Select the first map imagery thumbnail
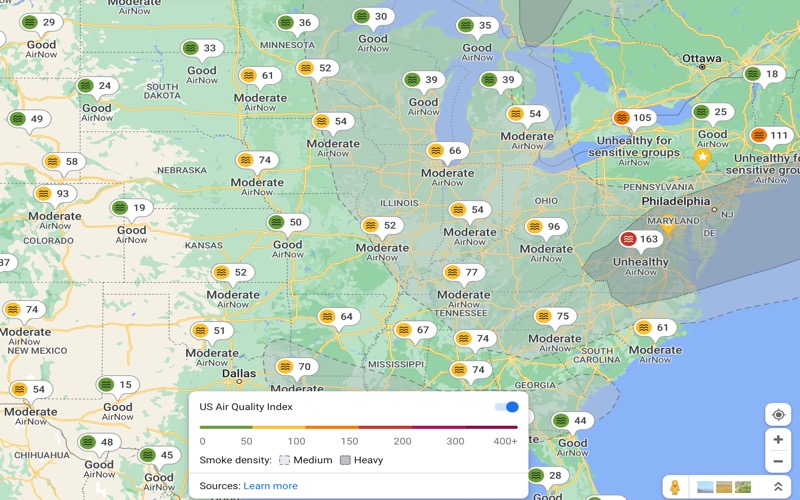Viewport: 800px width, 500px height. (705, 487)
